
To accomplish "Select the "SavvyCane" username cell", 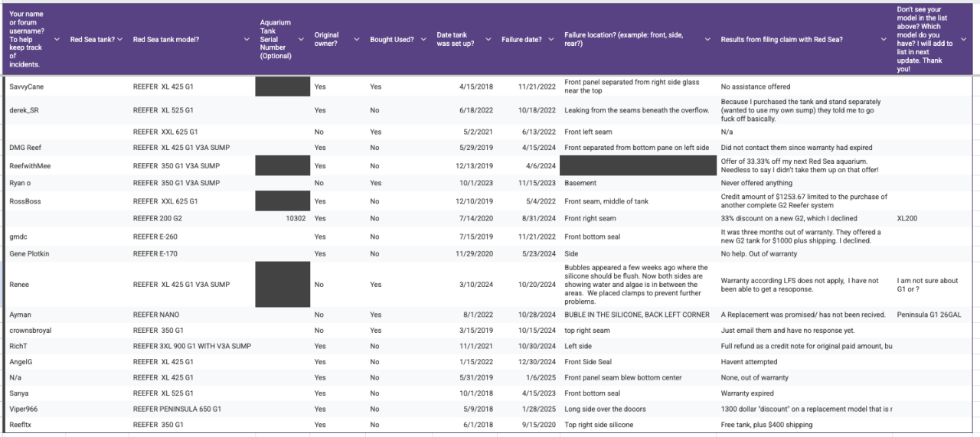I will point(34,86).
